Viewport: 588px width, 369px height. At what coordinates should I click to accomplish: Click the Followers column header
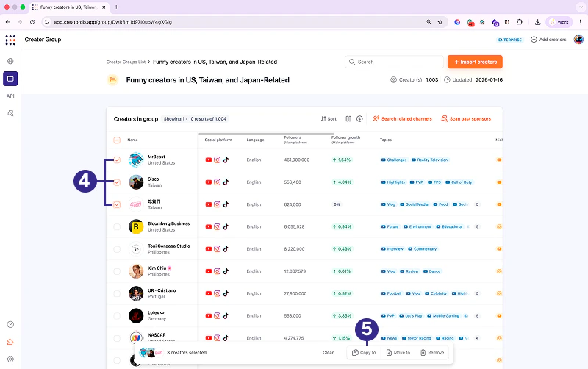[x=295, y=140]
